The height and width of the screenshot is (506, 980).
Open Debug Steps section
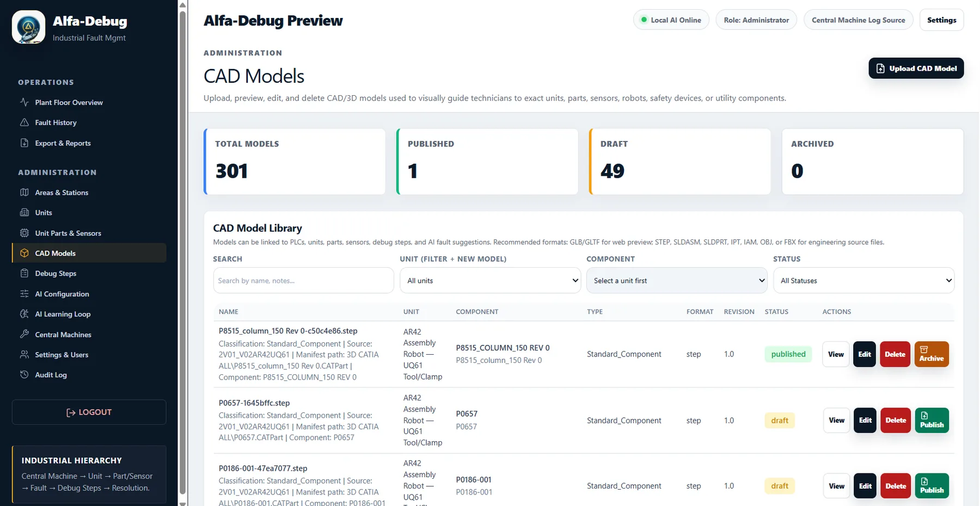pos(89,273)
